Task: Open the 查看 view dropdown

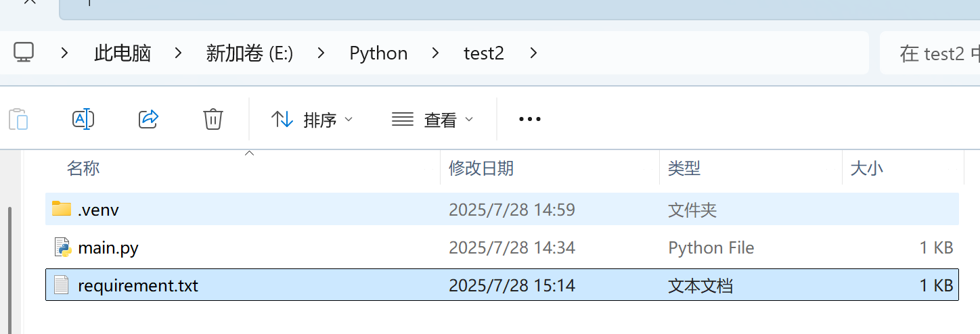Action: click(432, 120)
